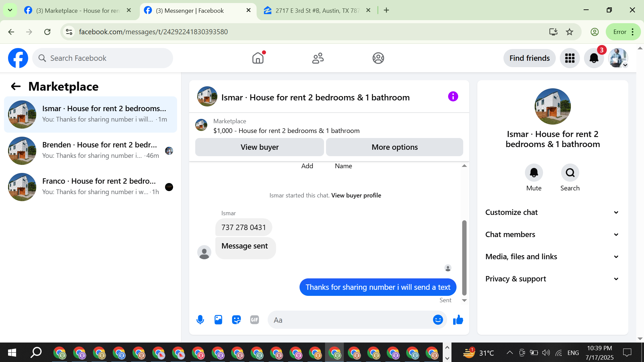Open the taskbar clock showing 10:39 PM

point(600,353)
